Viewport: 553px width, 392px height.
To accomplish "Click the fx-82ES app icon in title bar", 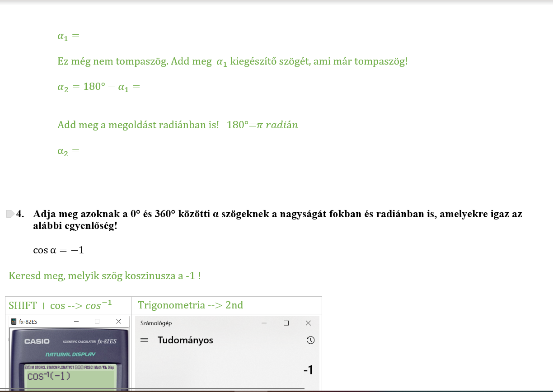I will click(x=14, y=322).
